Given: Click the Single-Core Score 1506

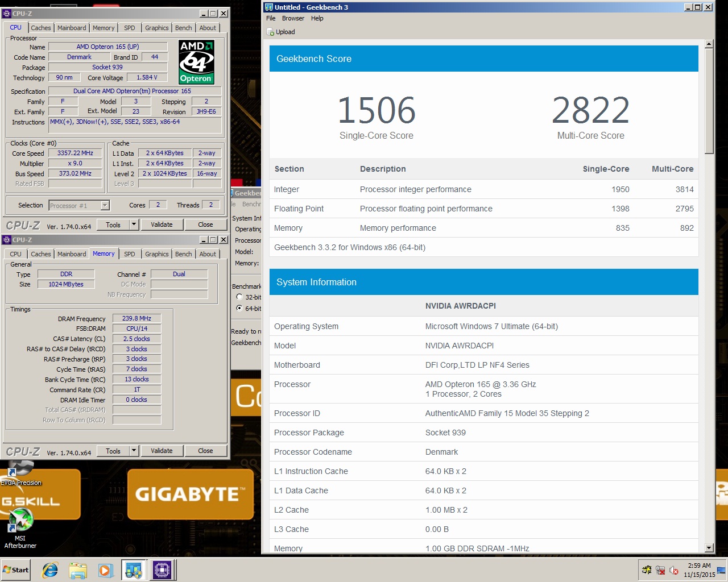Looking at the screenshot, I should point(377,110).
